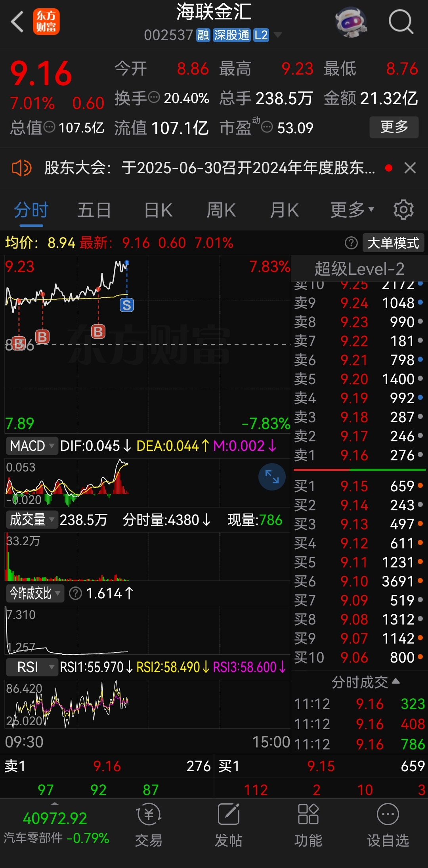The width and height of the screenshot is (428, 868).
Task: Collapse the 分时成交 section
Action: [x=365, y=682]
